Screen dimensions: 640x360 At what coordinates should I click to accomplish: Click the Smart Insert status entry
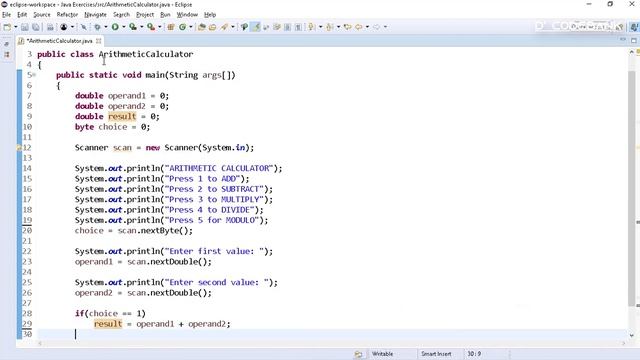(x=436, y=354)
